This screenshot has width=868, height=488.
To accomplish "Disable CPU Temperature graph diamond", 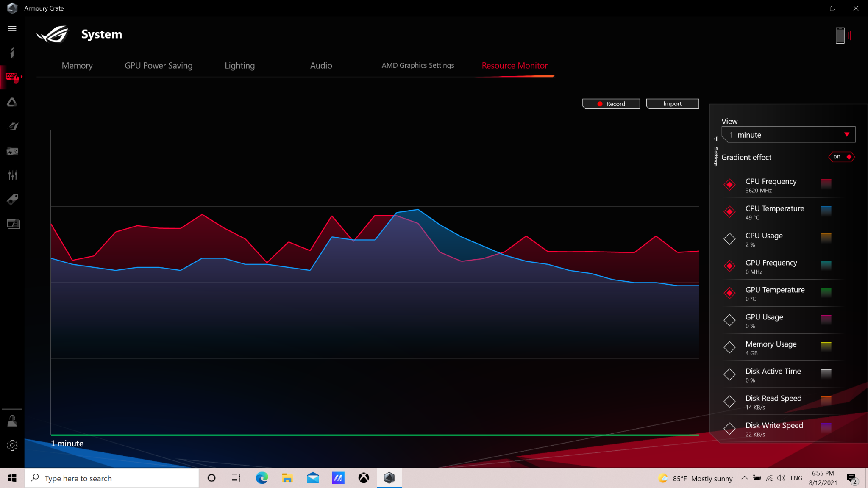I will click(729, 211).
